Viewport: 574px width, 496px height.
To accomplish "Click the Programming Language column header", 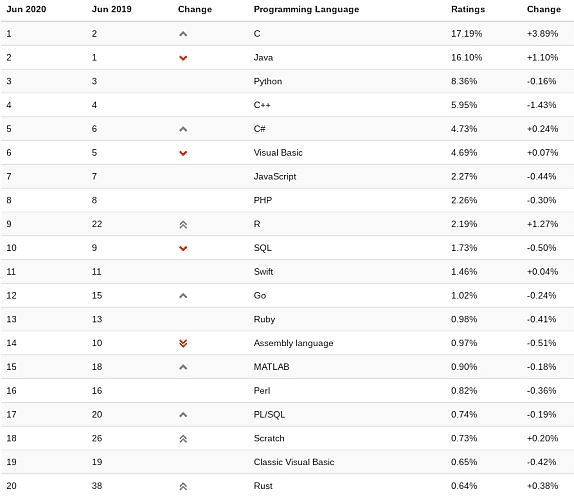I will click(306, 10).
